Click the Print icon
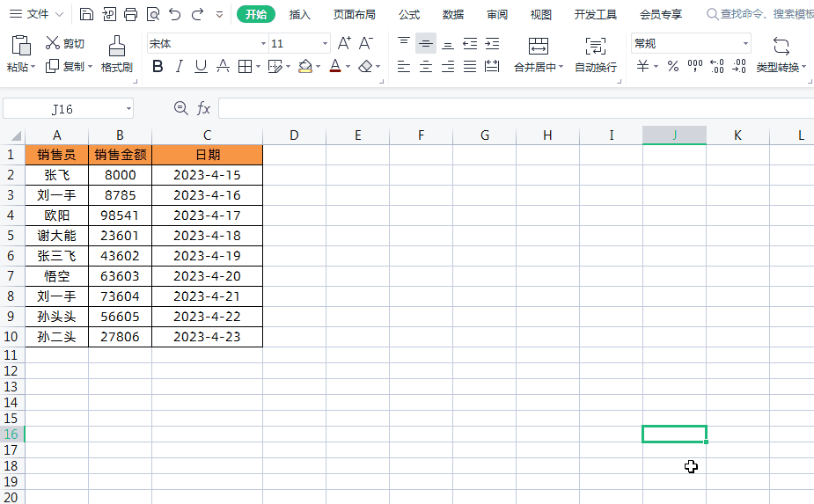The height and width of the screenshot is (504, 814). point(131,14)
